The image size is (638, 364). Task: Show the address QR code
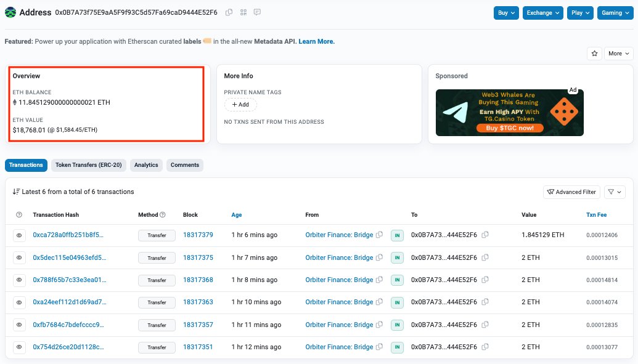pos(243,12)
